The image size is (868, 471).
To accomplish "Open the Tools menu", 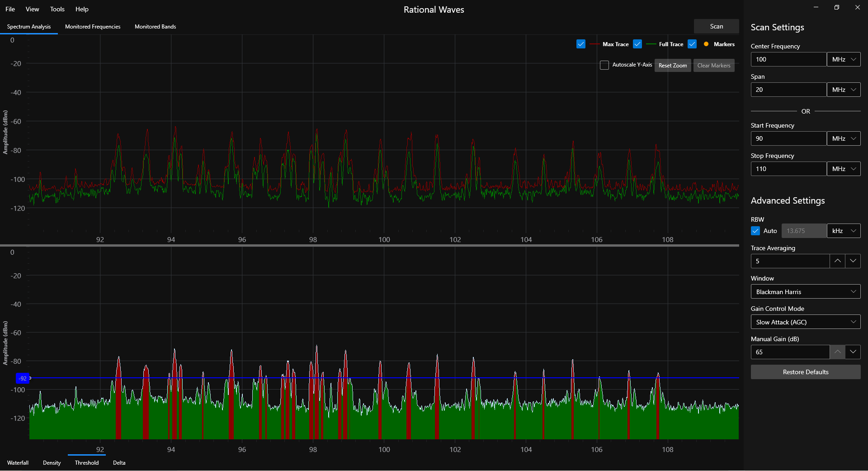I will point(57,9).
